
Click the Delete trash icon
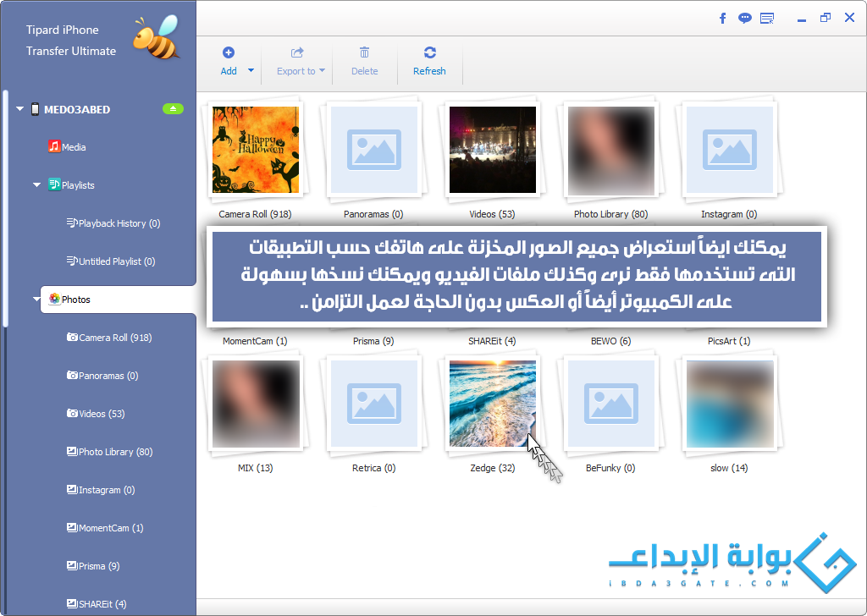pos(364,52)
